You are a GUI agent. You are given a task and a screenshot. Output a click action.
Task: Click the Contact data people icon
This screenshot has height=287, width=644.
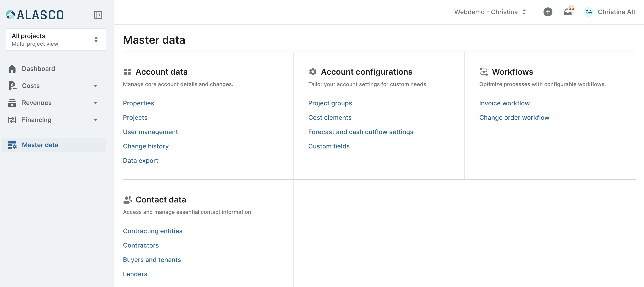tap(127, 200)
